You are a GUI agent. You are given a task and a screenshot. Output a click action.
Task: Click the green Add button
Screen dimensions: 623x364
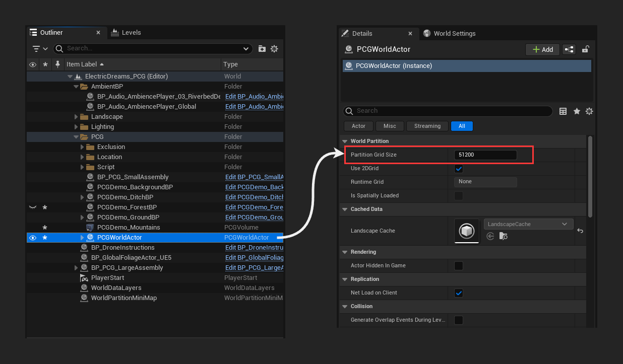pyautogui.click(x=542, y=49)
